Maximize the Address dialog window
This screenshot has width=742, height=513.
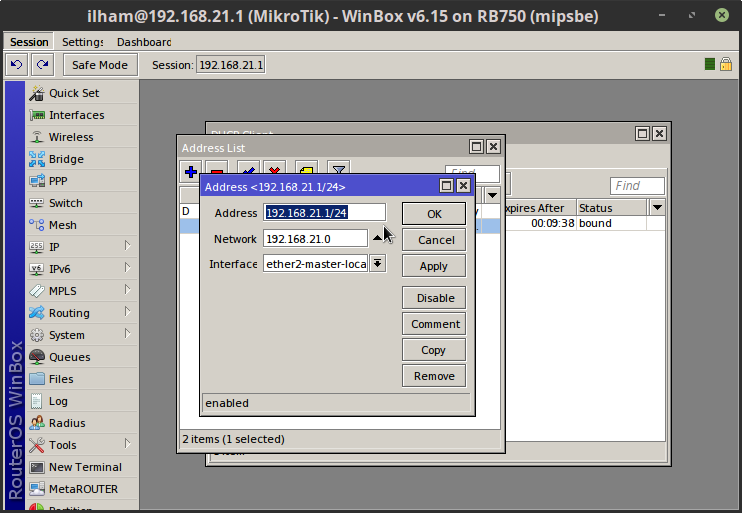pyautogui.click(x=446, y=186)
